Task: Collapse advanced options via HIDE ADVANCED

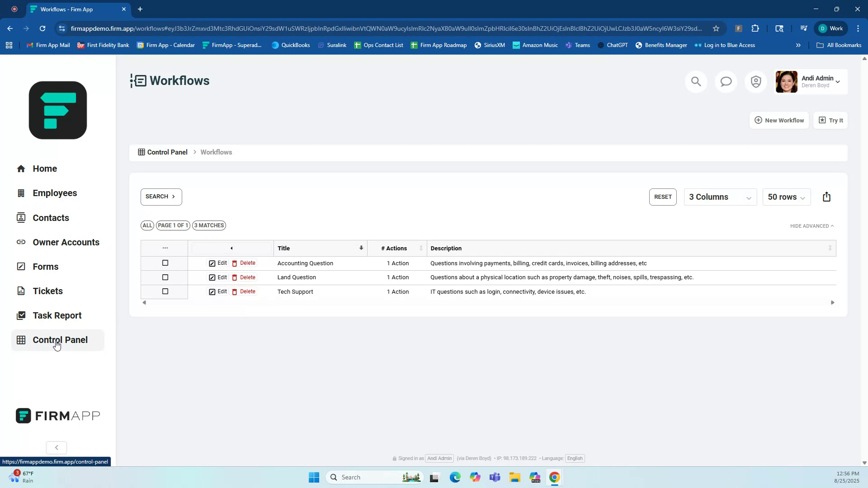Action: 811,225
